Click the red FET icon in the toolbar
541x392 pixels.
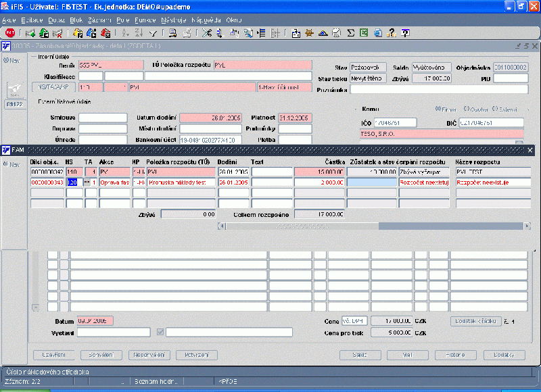[x=10, y=32]
